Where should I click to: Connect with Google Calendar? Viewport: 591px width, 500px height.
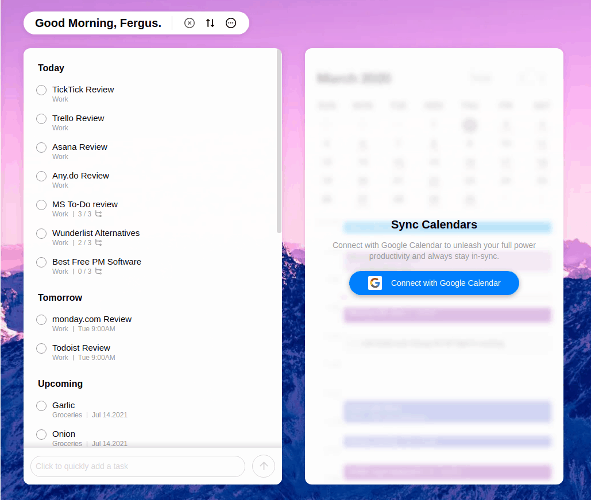[x=434, y=283]
